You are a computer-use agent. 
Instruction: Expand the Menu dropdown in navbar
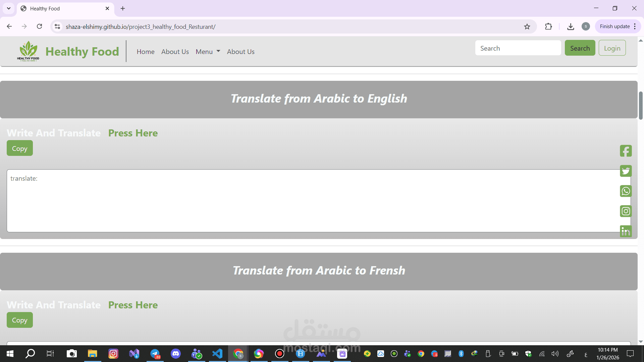pos(208,52)
